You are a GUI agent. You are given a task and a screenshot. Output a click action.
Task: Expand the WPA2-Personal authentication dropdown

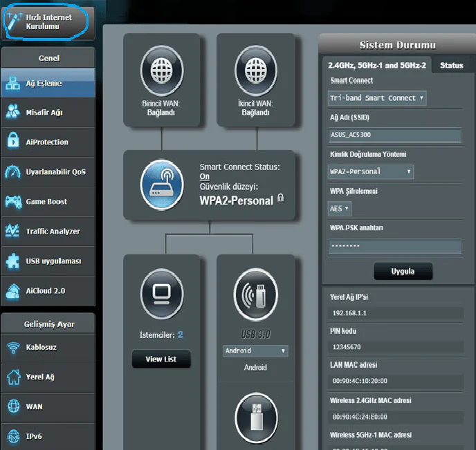coord(370,171)
